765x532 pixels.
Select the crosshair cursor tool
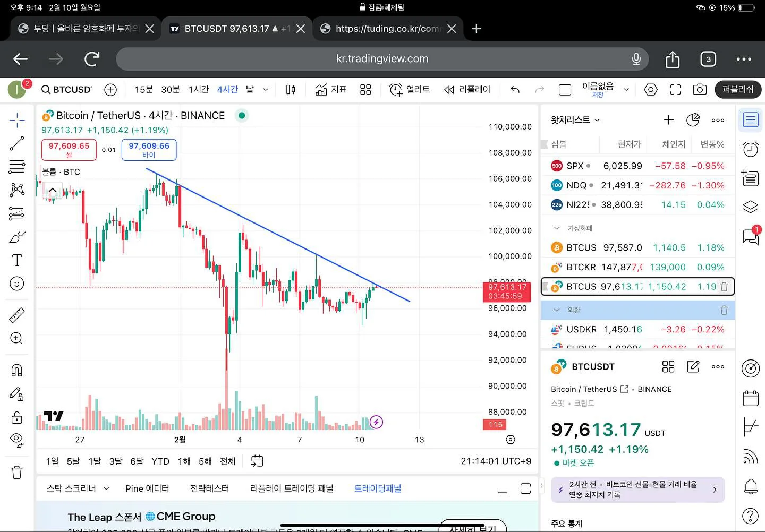[17, 121]
